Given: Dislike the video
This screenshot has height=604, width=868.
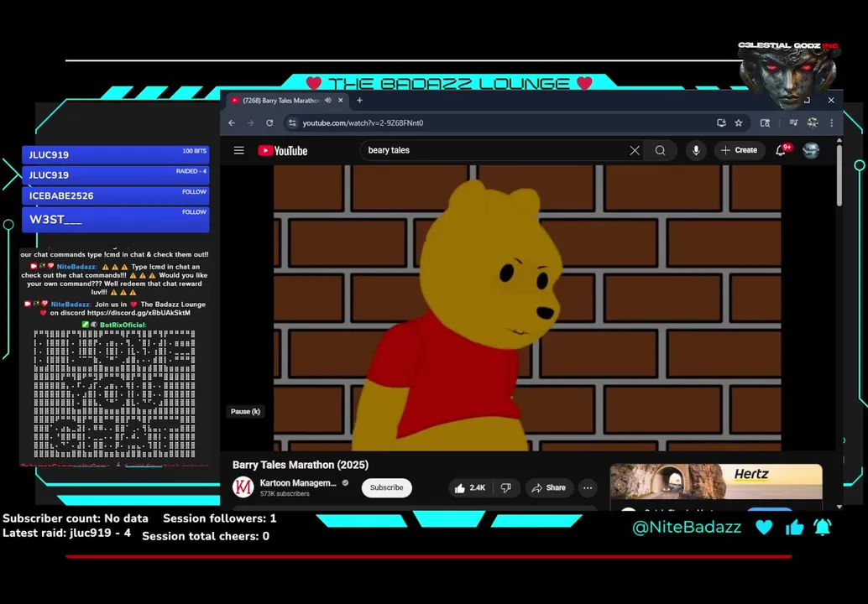Looking at the screenshot, I should pos(506,488).
